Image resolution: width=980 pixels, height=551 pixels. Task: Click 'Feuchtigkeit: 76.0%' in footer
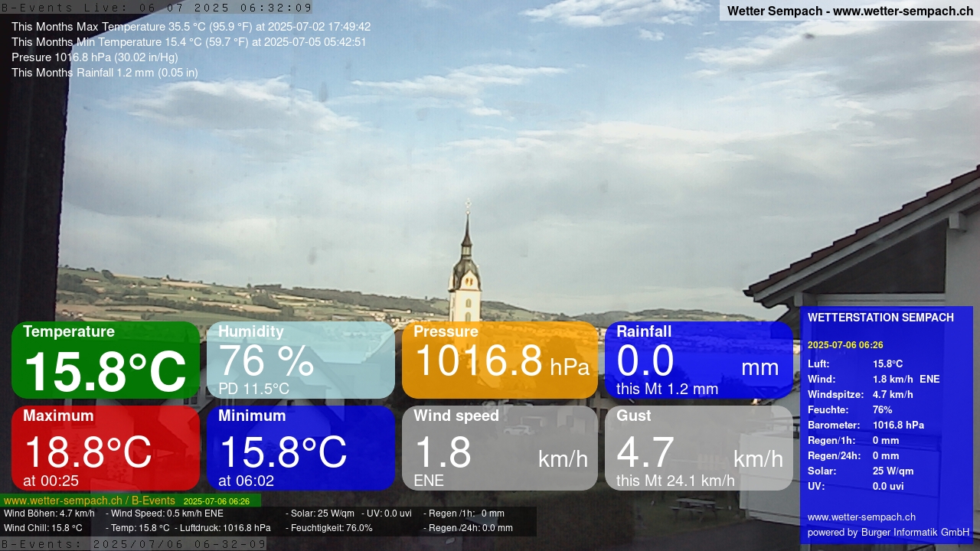click(332, 528)
